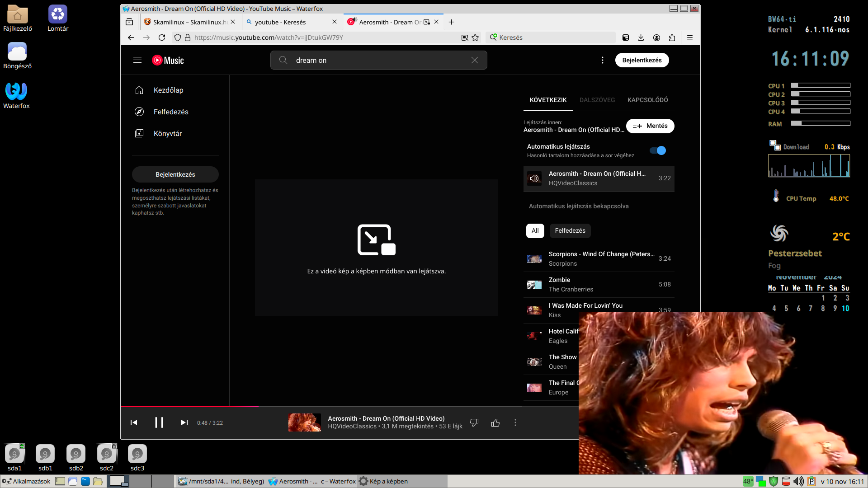The width and height of the screenshot is (868, 488).
Task: Click the green shield tray icon
Action: coord(774,481)
